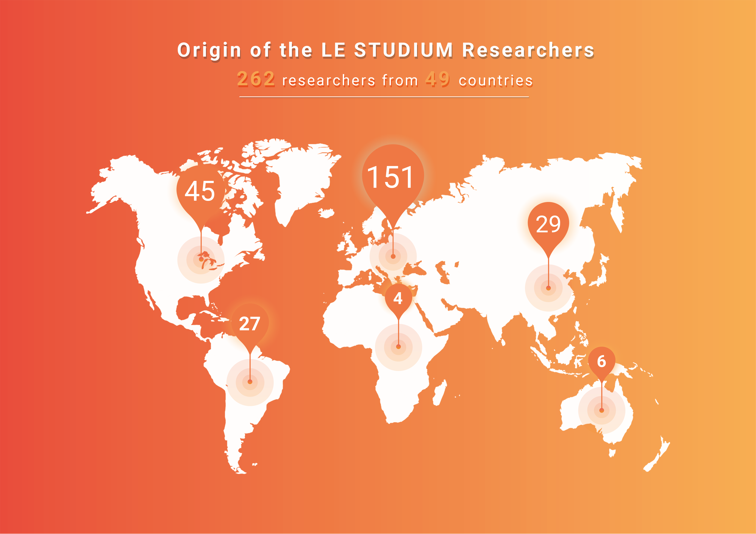This screenshot has height=534, width=756.
Task: Click the target circle marker in Australia
Action: click(x=601, y=410)
